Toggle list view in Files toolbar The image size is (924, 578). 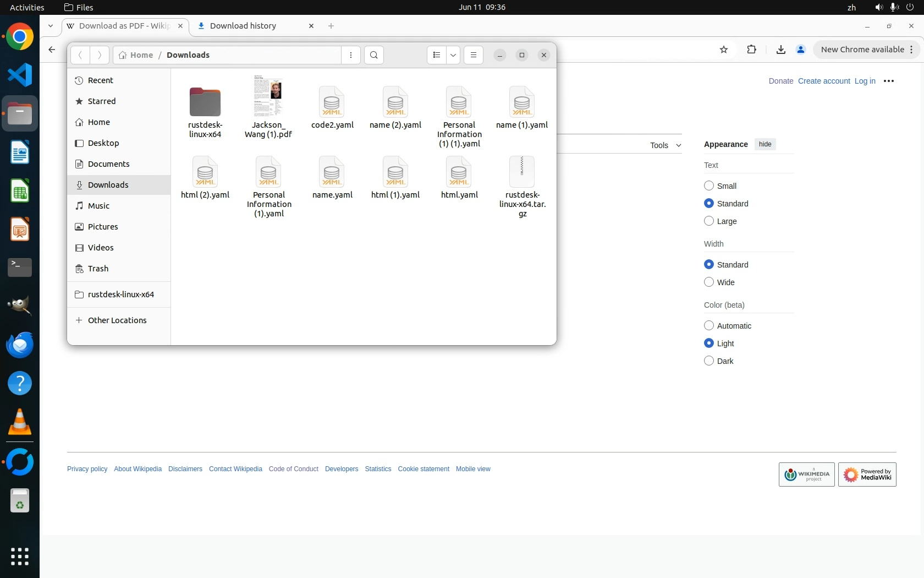[x=437, y=55]
